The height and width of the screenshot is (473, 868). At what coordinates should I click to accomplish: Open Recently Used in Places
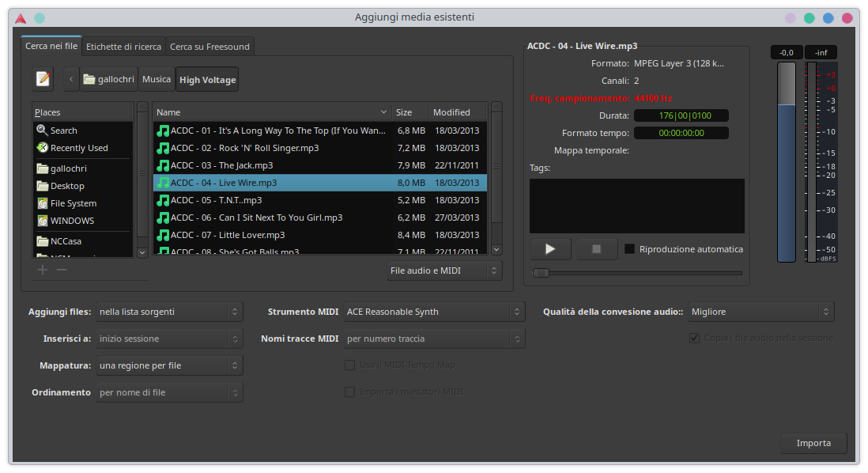(78, 148)
